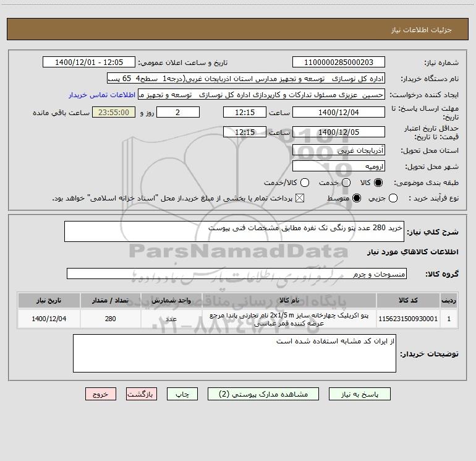Click the بازگشت back button

[x=142, y=394]
